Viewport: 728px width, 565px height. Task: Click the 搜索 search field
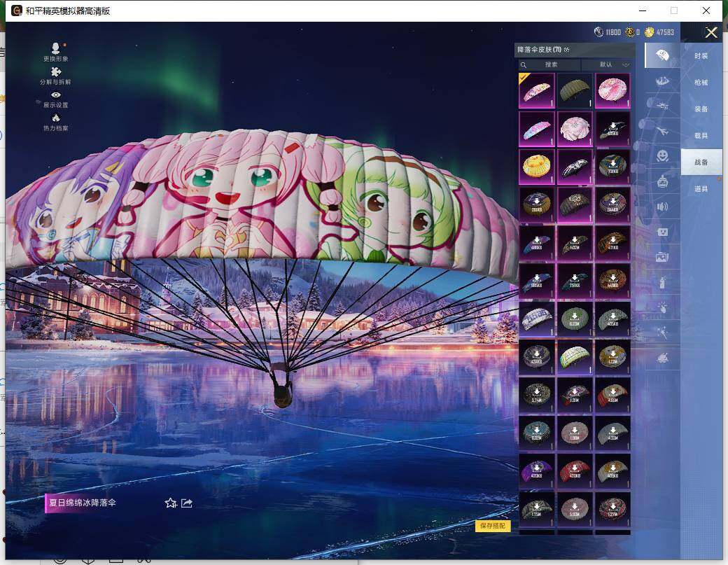click(549, 64)
